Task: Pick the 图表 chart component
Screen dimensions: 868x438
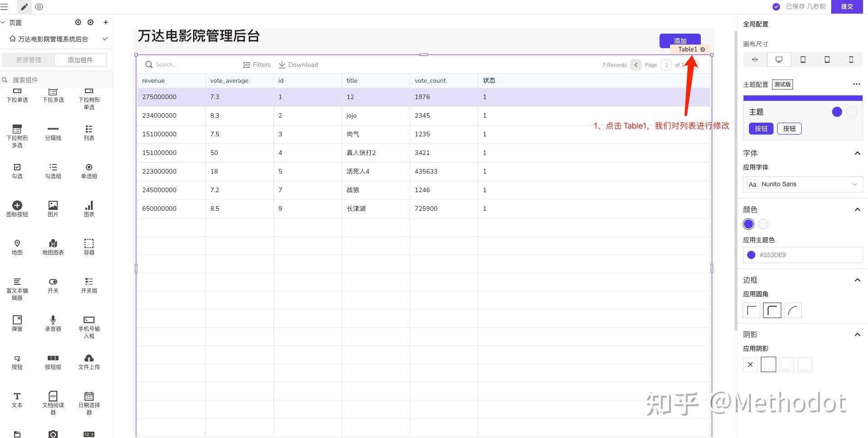Action: click(89, 209)
